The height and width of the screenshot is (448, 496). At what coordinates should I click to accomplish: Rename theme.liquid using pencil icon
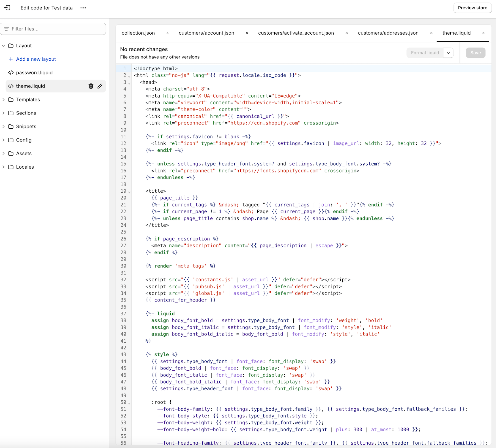(100, 86)
